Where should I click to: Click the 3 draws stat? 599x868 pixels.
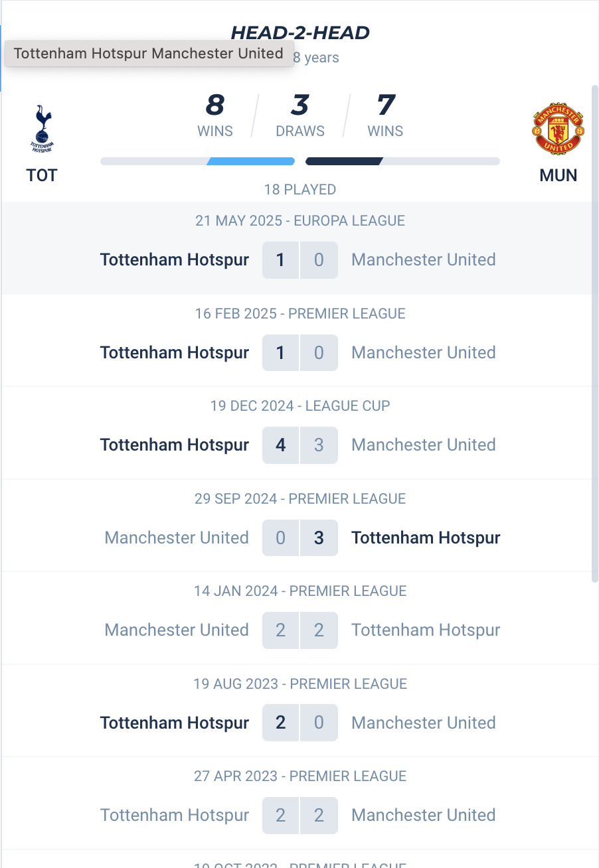[x=300, y=115]
